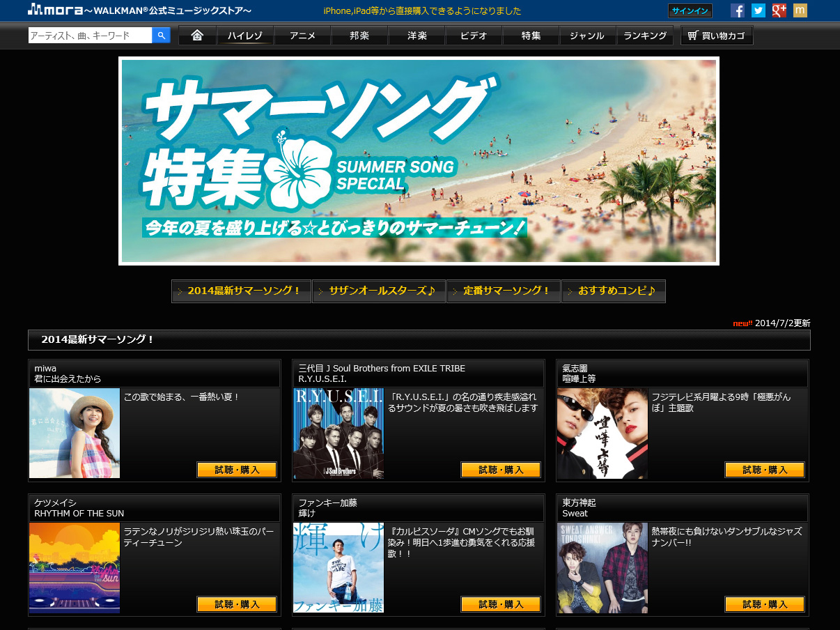Open the 買い物カゴ shopping cart

(717, 36)
